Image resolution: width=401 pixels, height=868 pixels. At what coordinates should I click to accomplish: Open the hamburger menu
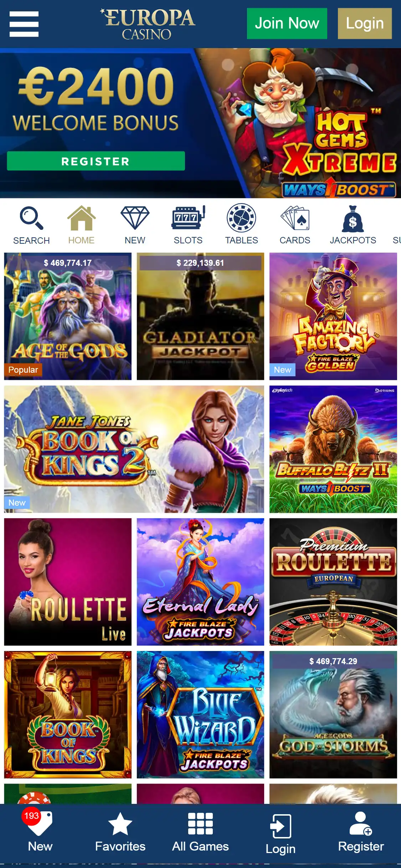pyautogui.click(x=24, y=24)
